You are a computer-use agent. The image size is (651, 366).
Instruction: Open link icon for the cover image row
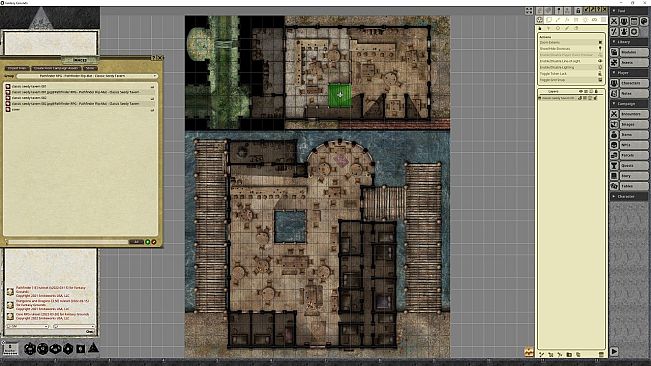coord(8,110)
